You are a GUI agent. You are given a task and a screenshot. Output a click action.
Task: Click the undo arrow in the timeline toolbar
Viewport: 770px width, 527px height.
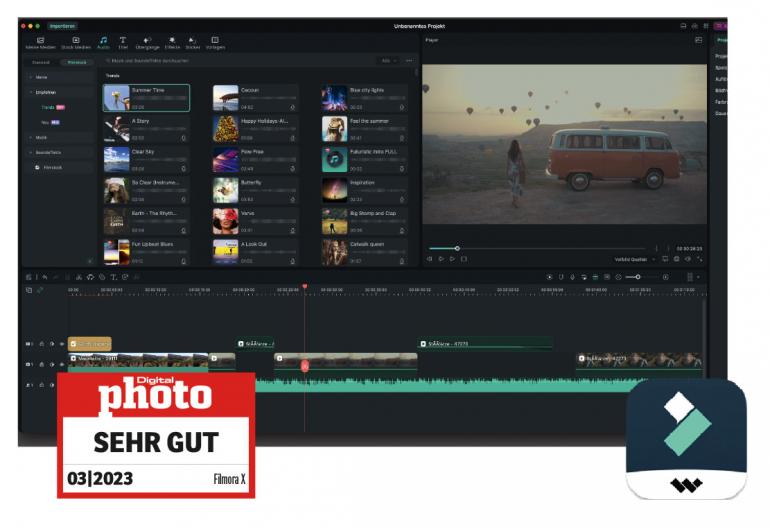click(x=45, y=277)
